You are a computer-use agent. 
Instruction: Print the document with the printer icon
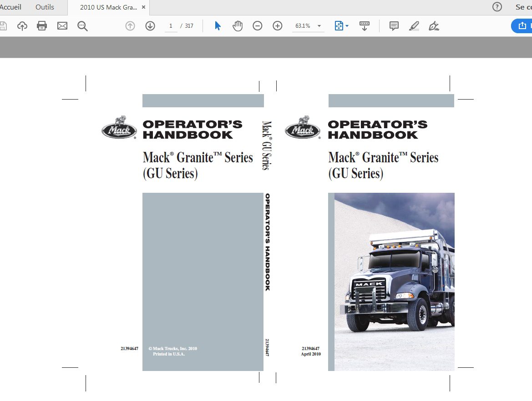click(x=42, y=26)
